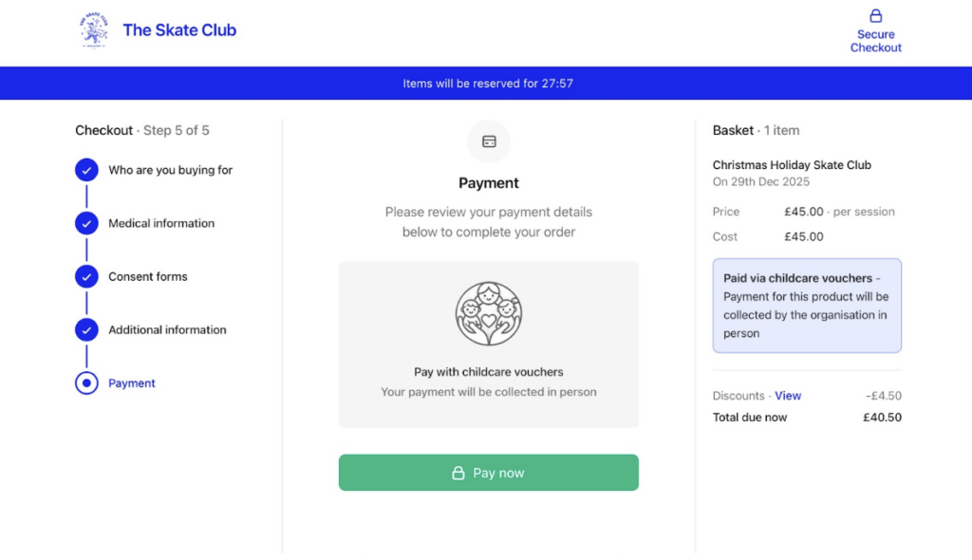Click The Skate Club logo icon
The width and height of the screenshot is (972, 560).
94,30
